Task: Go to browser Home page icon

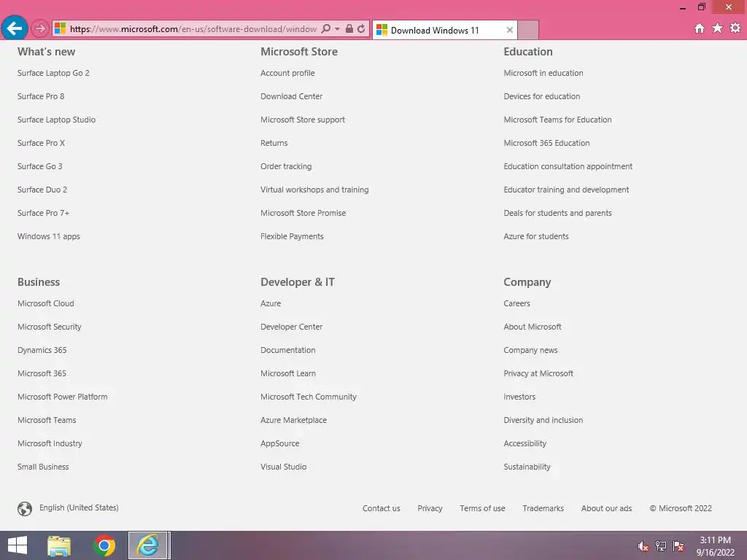Action: click(700, 28)
